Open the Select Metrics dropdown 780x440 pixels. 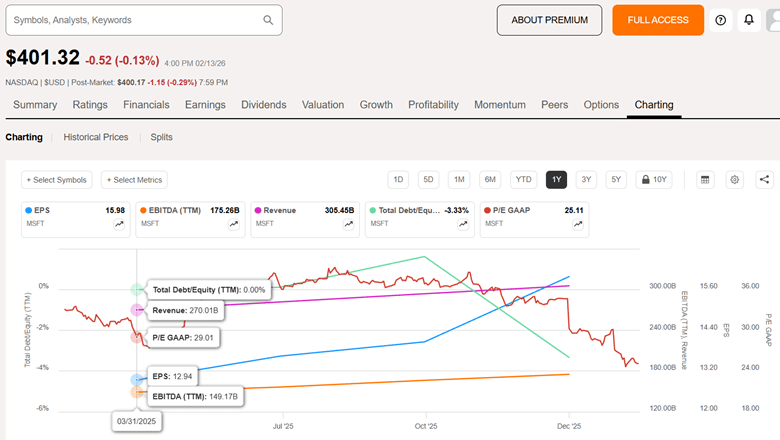[134, 180]
